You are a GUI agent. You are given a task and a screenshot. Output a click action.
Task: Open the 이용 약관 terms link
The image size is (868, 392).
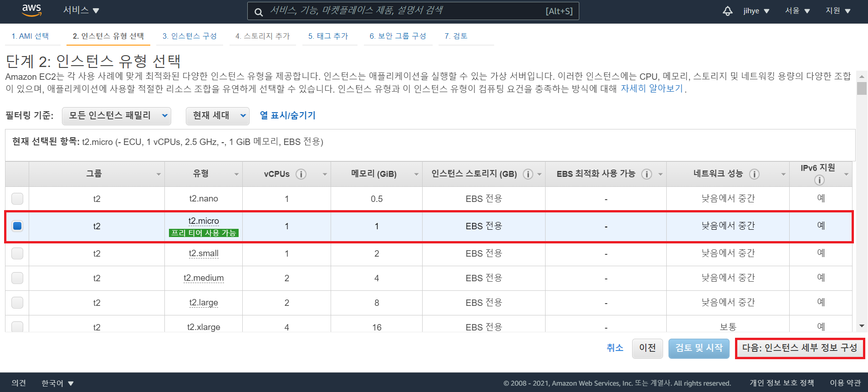(845, 383)
